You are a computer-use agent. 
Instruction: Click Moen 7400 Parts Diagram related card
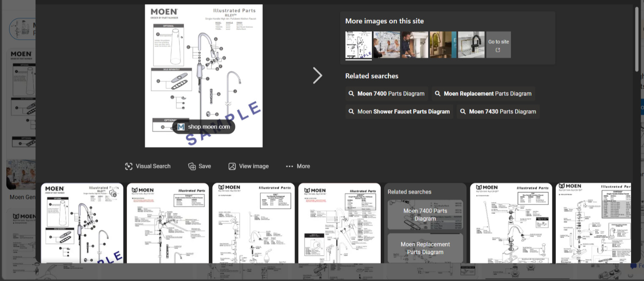point(425,215)
